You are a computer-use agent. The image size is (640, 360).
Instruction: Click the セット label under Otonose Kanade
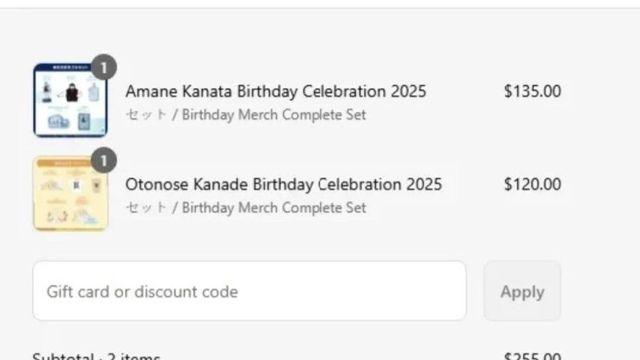click(146, 208)
